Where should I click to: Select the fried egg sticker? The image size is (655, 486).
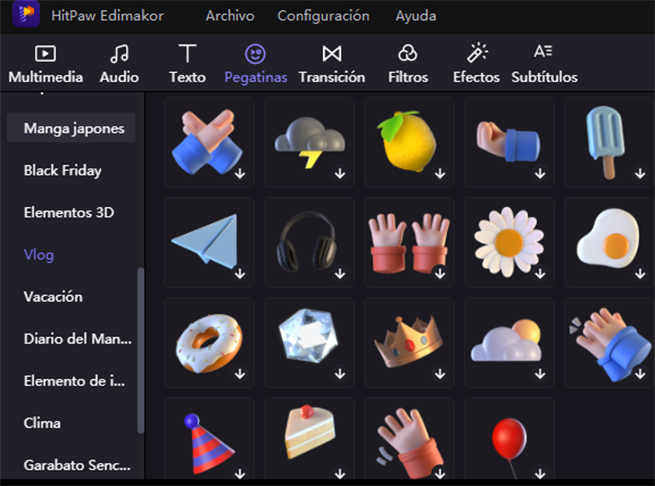609,242
